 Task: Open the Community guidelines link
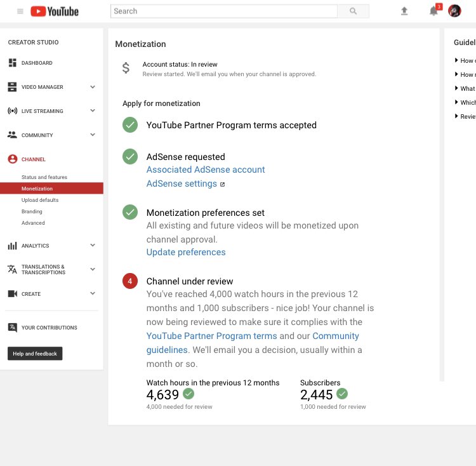(x=336, y=336)
